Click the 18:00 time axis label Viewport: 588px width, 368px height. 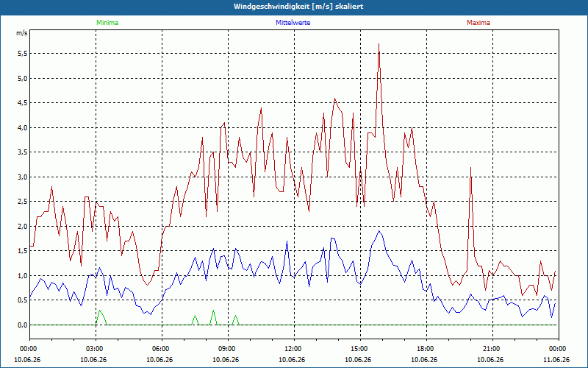[427, 349]
